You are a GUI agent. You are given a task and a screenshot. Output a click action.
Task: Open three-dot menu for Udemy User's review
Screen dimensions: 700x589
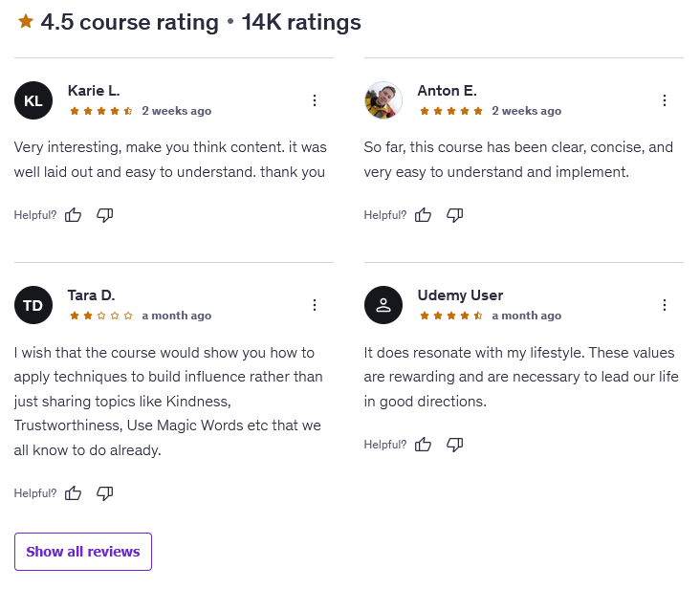[x=665, y=305]
